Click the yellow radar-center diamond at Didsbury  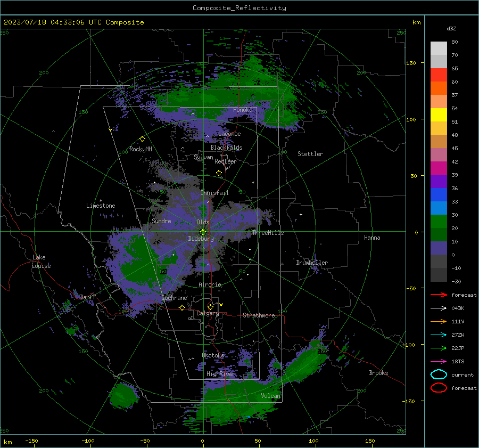pyautogui.click(x=203, y=232)
